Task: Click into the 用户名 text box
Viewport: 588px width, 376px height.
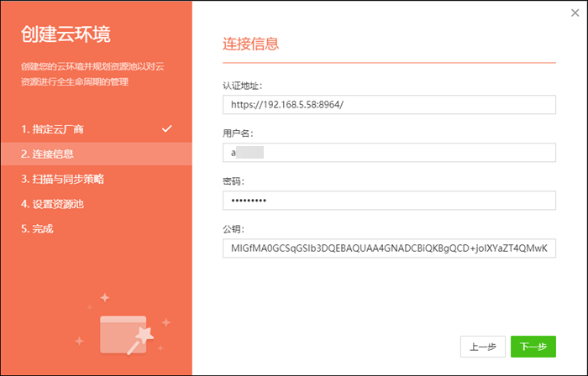Action: click(x=389, y=152)
